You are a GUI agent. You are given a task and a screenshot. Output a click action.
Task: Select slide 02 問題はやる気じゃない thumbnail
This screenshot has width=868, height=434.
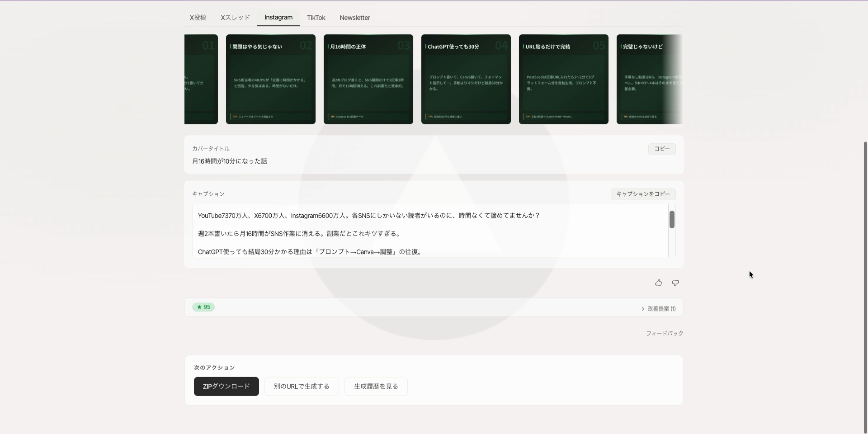click(271, 79)
